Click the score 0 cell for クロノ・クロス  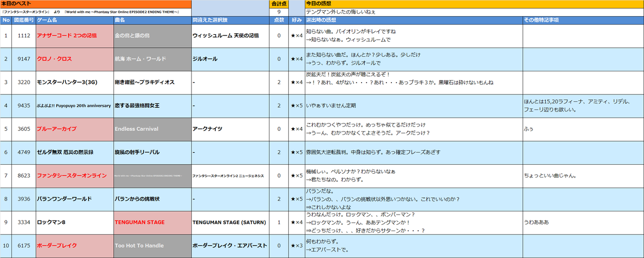(x=279, y=59)
